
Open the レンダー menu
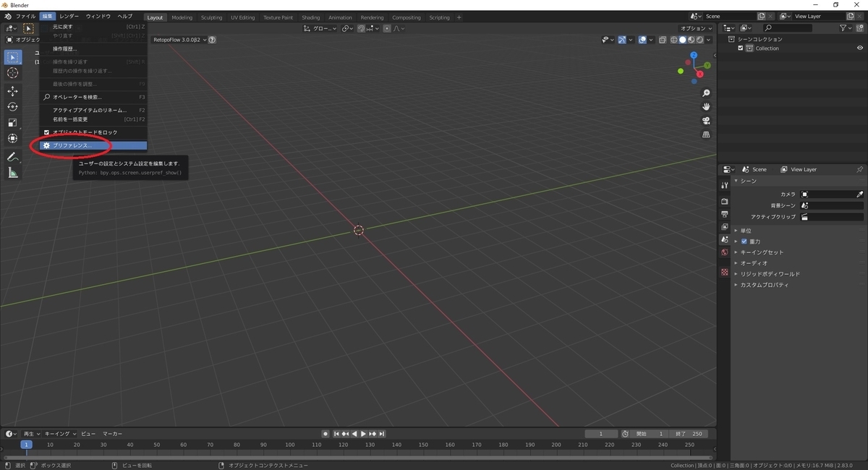(69, 16)
